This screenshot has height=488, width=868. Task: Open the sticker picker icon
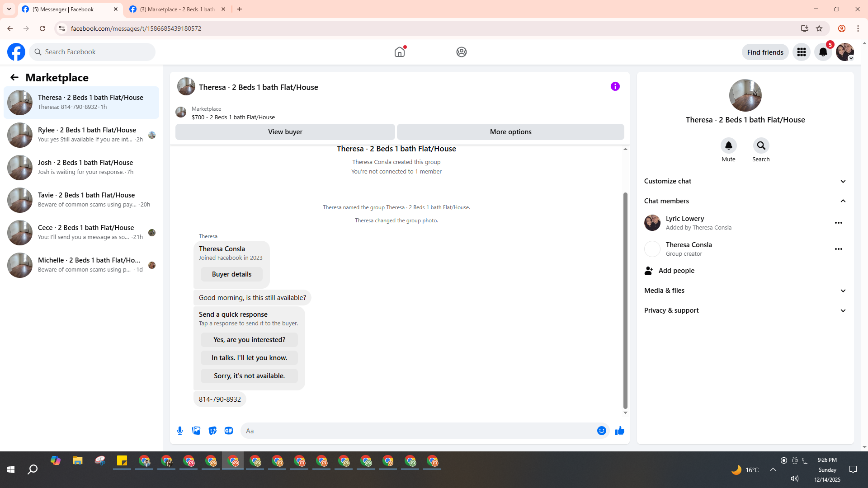pyautogui.click(x=212, y=431)
